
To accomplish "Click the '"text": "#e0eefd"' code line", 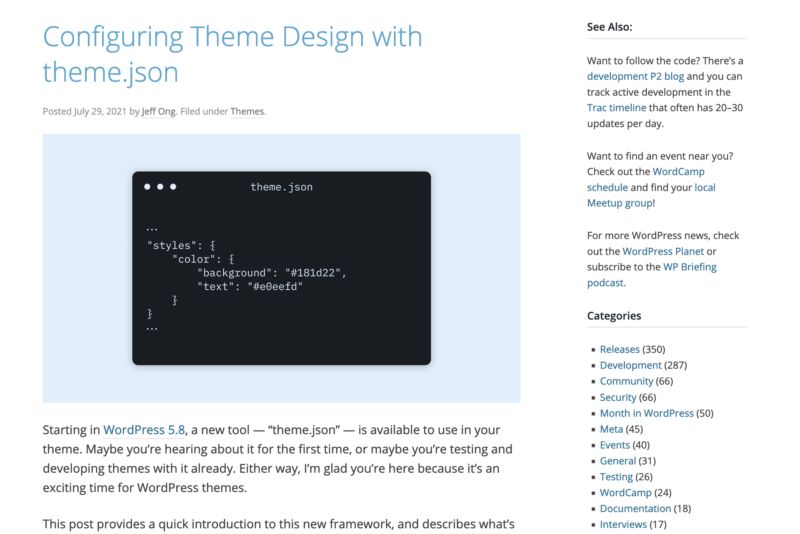I will [250, 287].
